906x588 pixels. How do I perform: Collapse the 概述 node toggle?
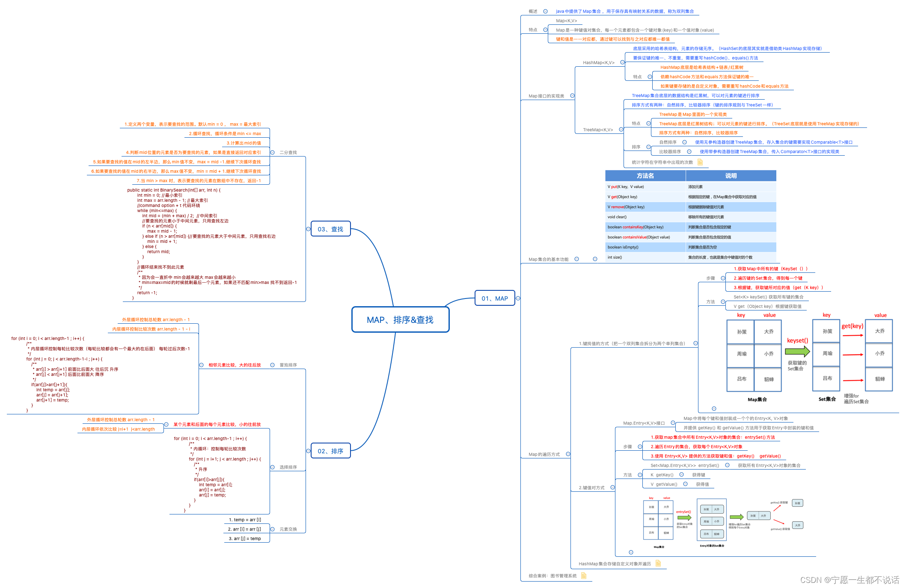(545, 12)
